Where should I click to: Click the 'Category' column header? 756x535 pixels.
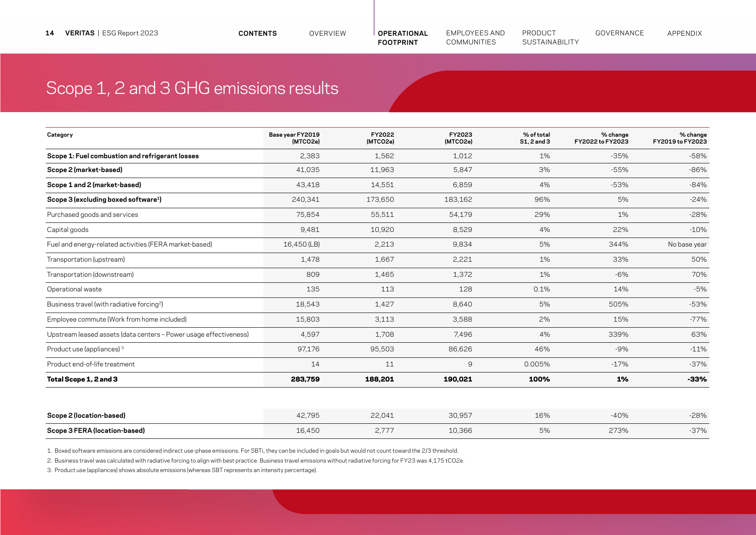click(60, 135)
